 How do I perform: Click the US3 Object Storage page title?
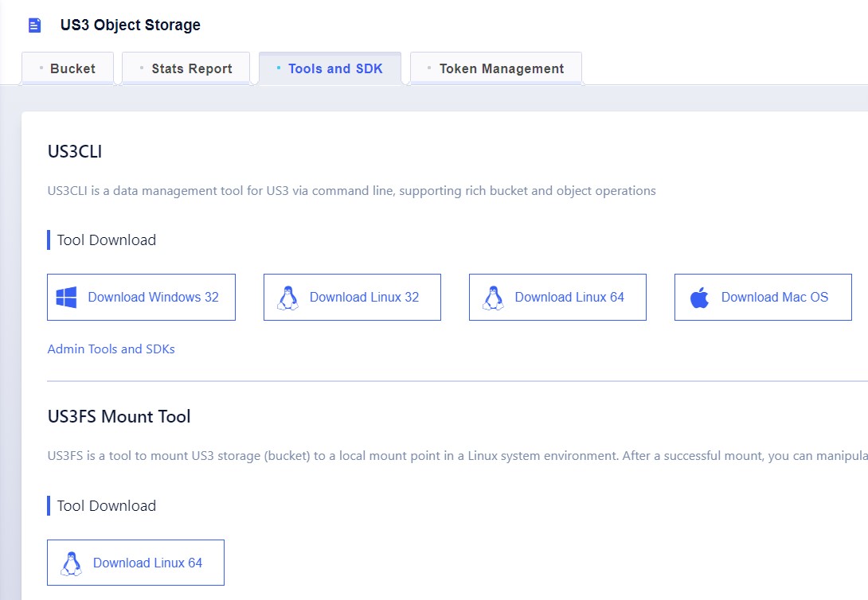point(131,25)
